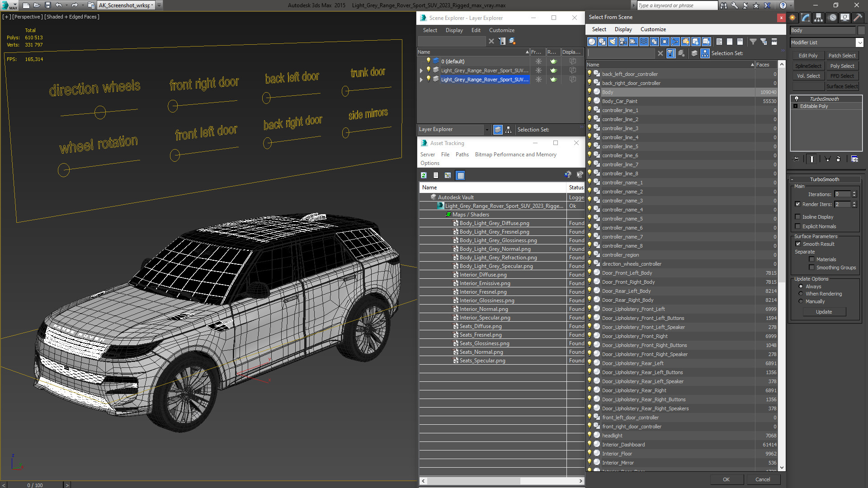Toggle Display Helpers tape-measure icon
Image resolution: width=868 pixels, height=488 pixels.
(633, 42)
